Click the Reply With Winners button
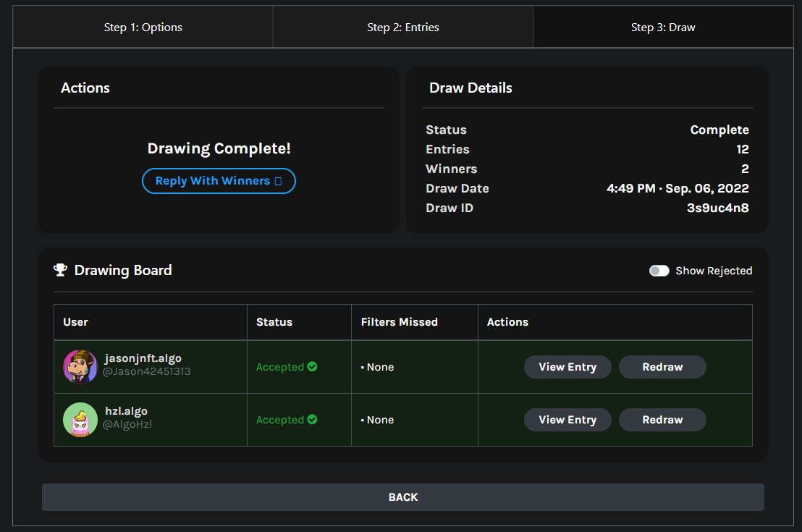This screenshot has height=532, width=802. click(x=219, y=181)
